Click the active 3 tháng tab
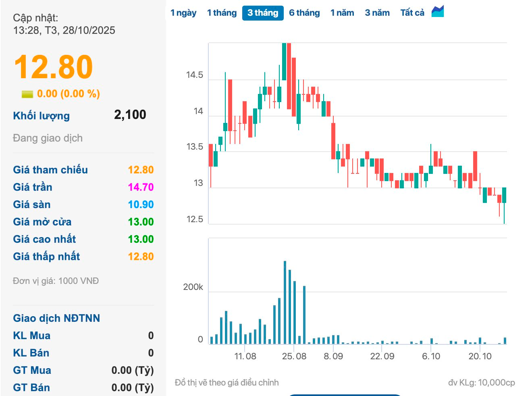Viewport: 532px width, 396px height. click(x=263, y=13)
